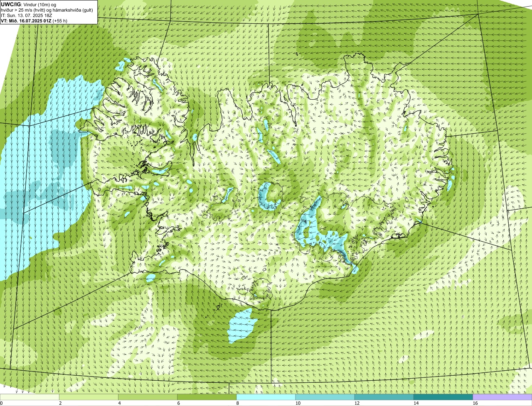Screen dimensions: 532x406
Task: Click the 8–10 m/s light cyan legend swatch
Action: coord(266,397)
